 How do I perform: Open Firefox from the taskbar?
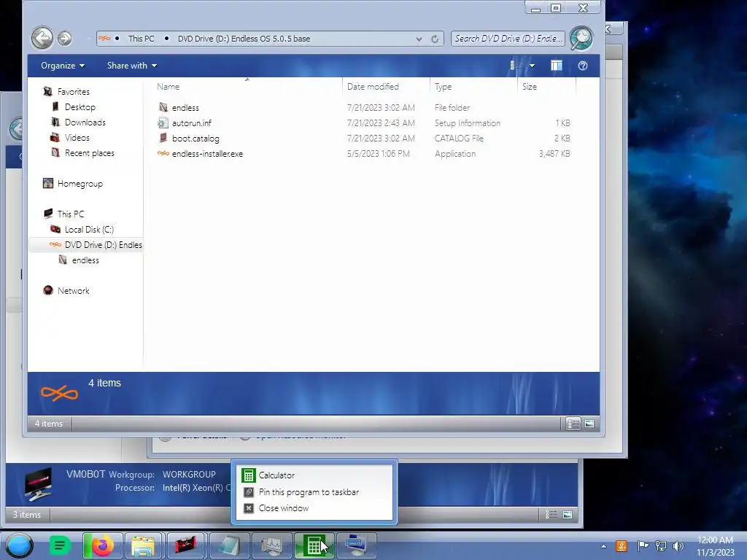coord(102,545)
